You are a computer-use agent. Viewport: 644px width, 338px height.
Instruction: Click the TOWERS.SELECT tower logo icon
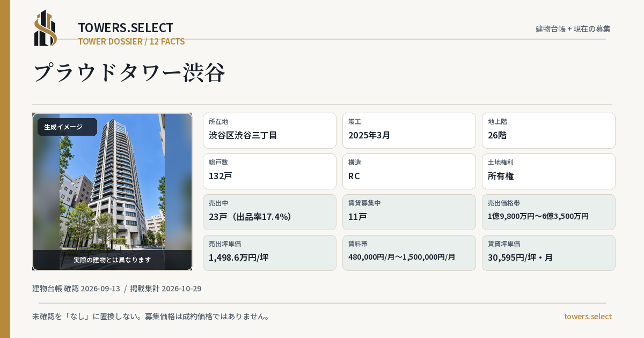click(46, 28)
